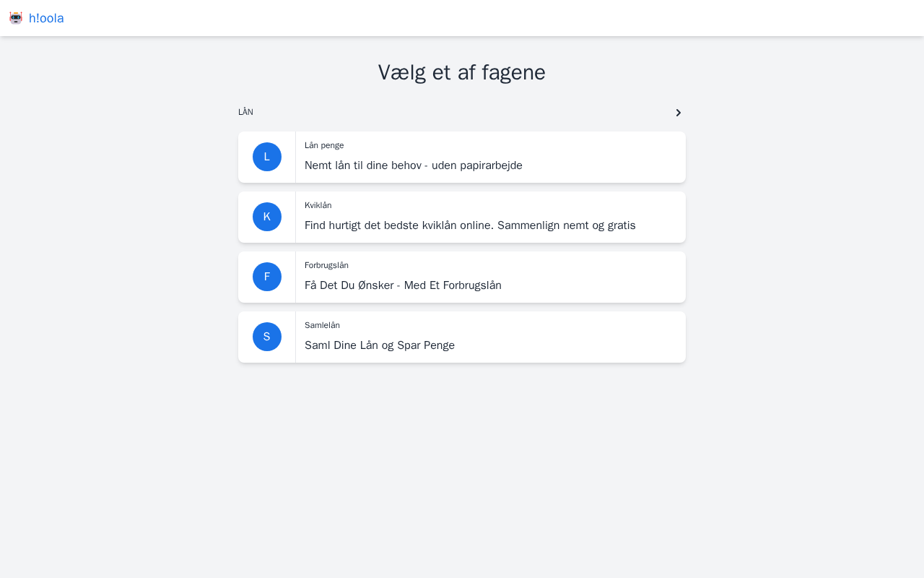
Task: Select the blue L circle icon
Action: point(267,157)
